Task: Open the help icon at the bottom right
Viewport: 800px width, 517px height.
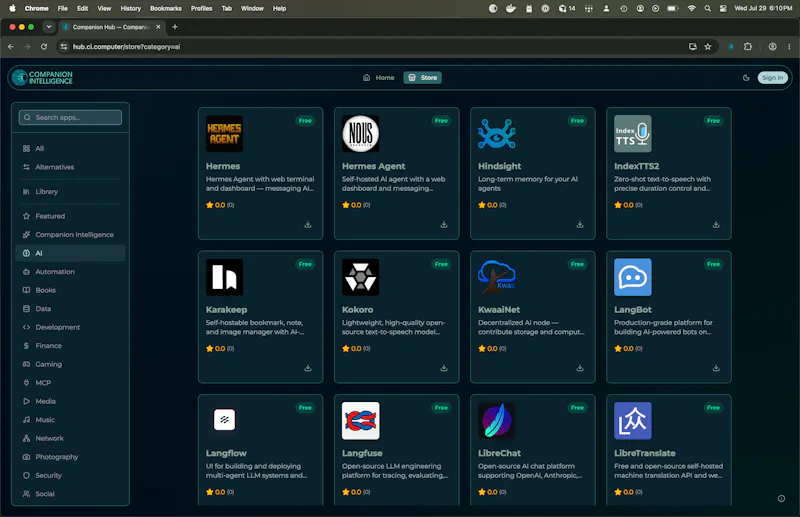Action: pyautogui.click(x=781, y=499)
